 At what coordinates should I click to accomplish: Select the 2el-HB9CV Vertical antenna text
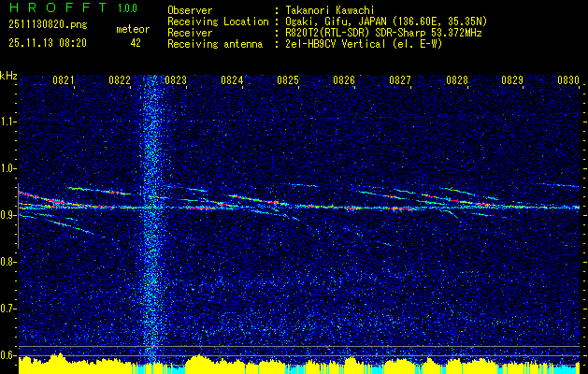pos(364,44)
